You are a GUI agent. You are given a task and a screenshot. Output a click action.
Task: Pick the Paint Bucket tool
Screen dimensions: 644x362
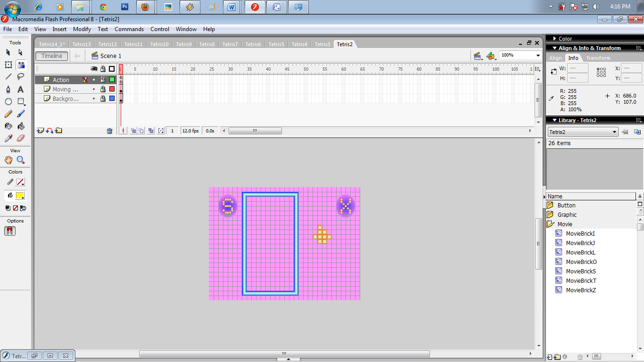pyautogui.click(x=20, y=125)
